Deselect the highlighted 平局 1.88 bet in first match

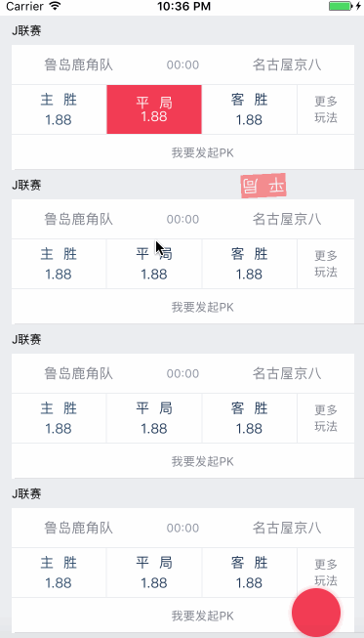click(x=154, y=109)
